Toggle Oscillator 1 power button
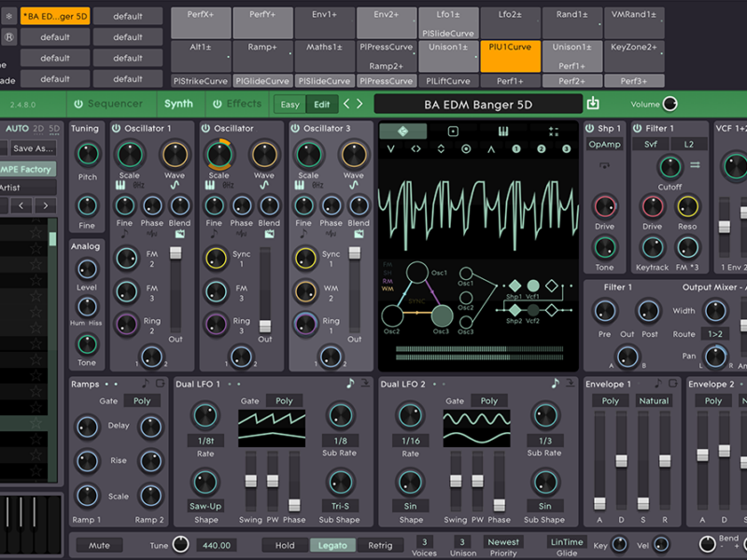The height and width of the screenshot is (560, 747). pos(117,128)
